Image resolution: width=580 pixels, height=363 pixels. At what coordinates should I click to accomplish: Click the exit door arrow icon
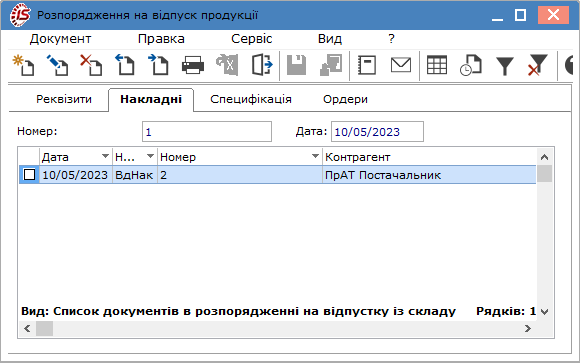coord(262,65)
